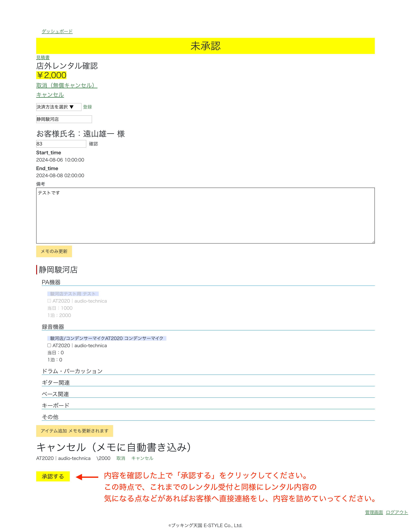Viewport: 411px width, 532px height.
Task: Click the input field containing 83
Action: click(61, 144)
